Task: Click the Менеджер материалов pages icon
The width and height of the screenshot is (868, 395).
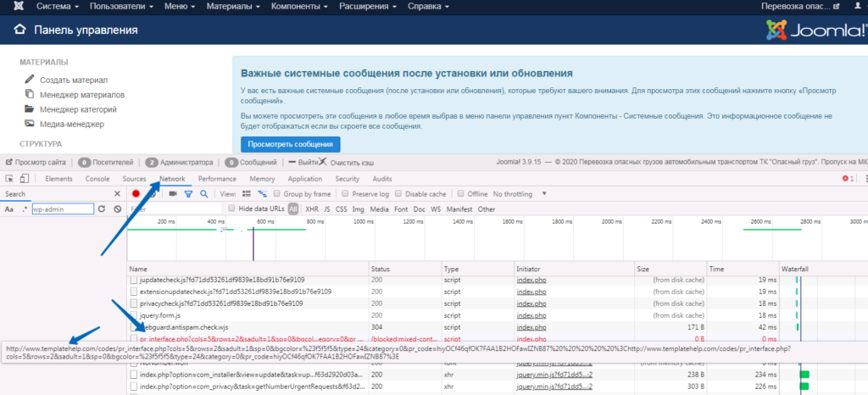Action: [x=30, y=94]
